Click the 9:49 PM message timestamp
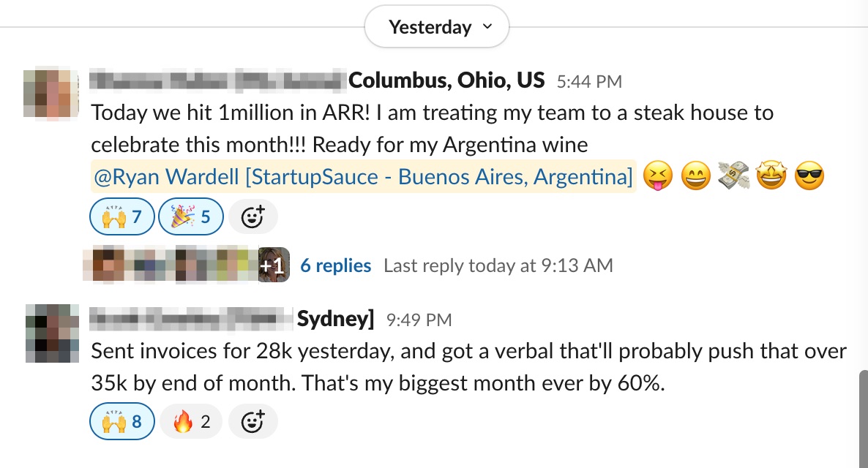 (419, 320)
